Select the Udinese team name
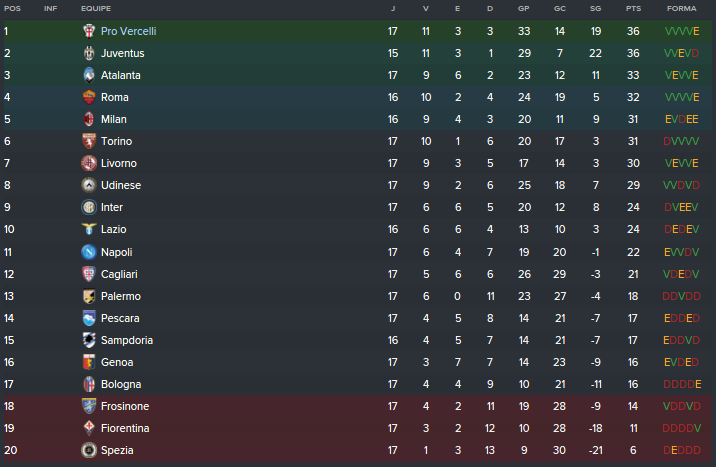This screenshot has height=467, width=716. [x=121, y=185]
